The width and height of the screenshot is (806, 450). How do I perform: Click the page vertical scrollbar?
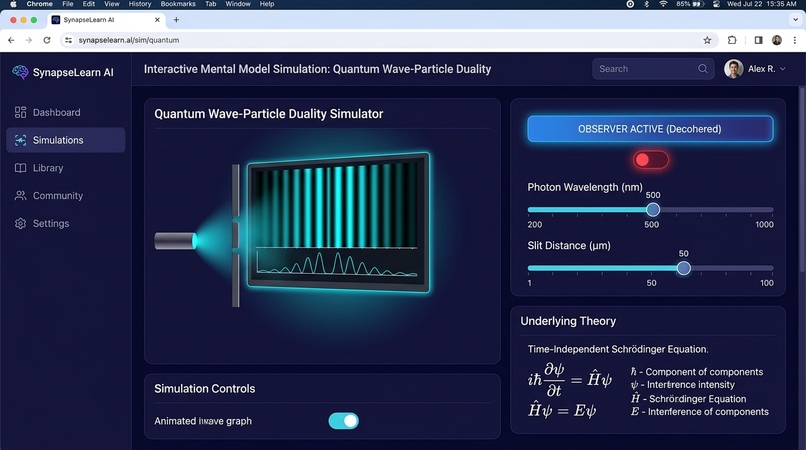click(802, 180)
